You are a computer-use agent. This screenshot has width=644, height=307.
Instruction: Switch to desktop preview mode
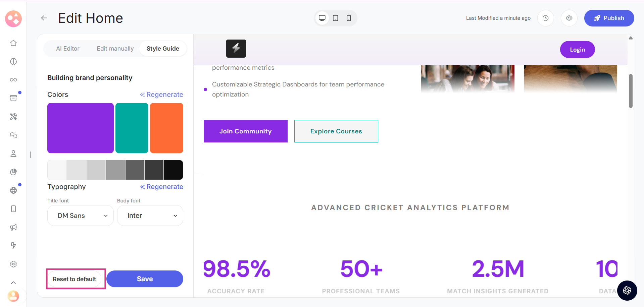(322, 18)
